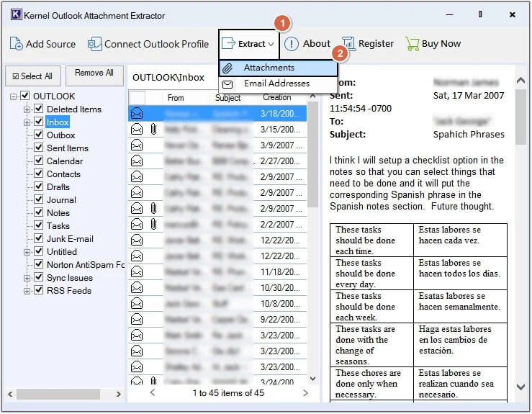
Task: Toggle the Calendar folder checkbox
Action: (39, 161)
